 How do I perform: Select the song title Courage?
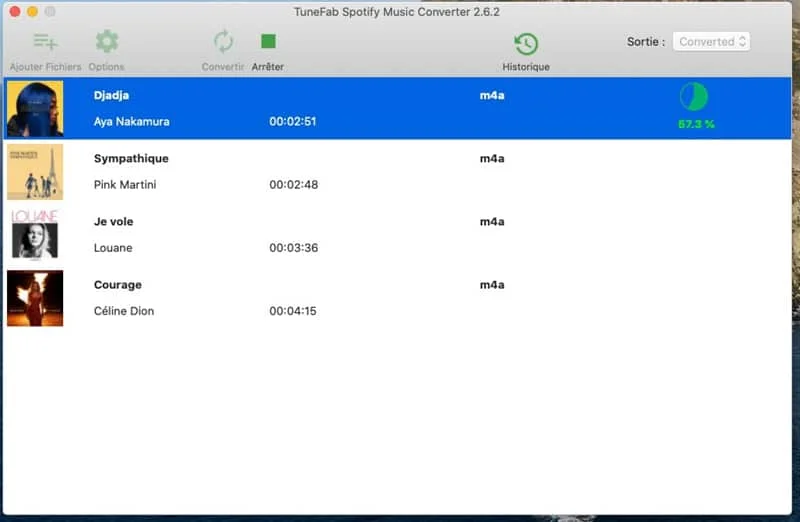click(118, 285)
